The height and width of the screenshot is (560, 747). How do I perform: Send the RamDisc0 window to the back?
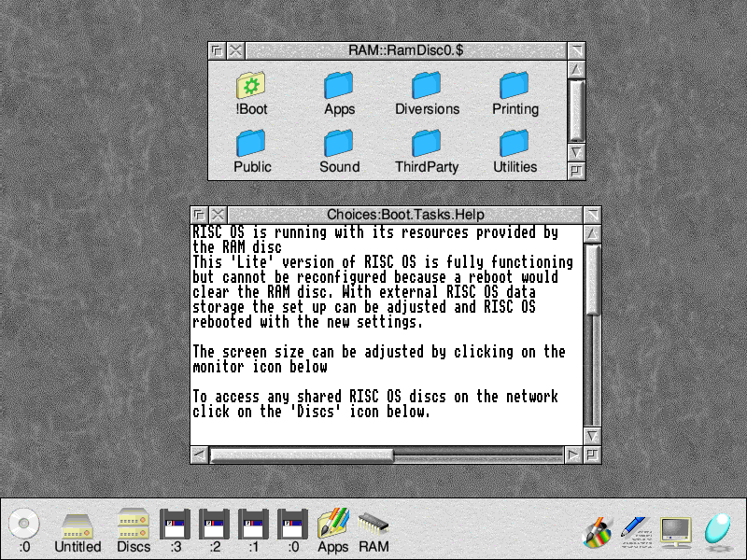(218, 50)
